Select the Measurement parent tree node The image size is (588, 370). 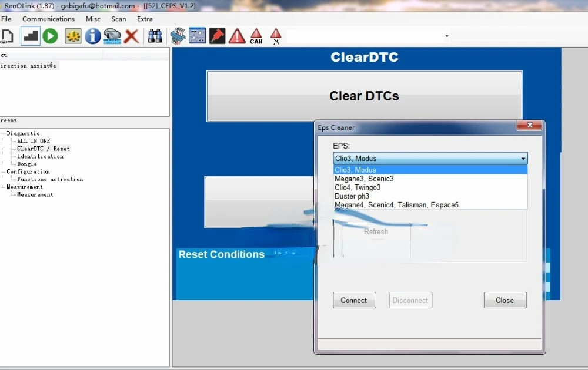(25, 187)
